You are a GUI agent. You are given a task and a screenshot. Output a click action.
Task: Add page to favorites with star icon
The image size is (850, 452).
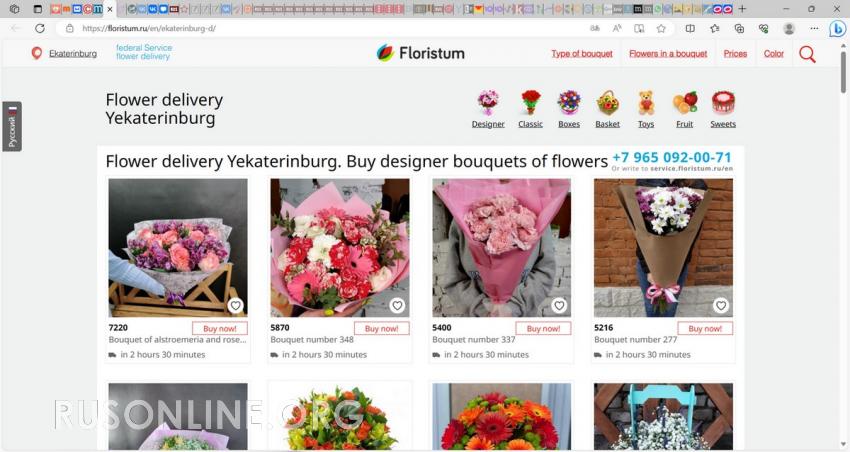tap(661, 28)
